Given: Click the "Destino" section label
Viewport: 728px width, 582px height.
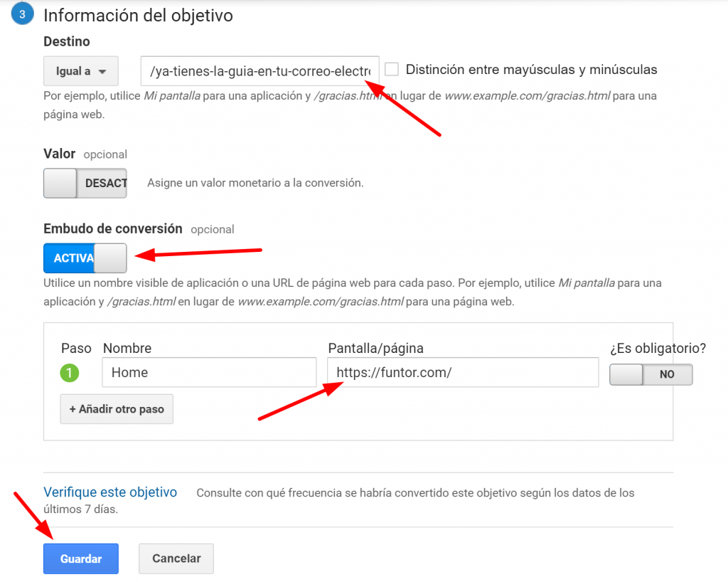Looking at the screenshot, I should [x=67, y=42].
